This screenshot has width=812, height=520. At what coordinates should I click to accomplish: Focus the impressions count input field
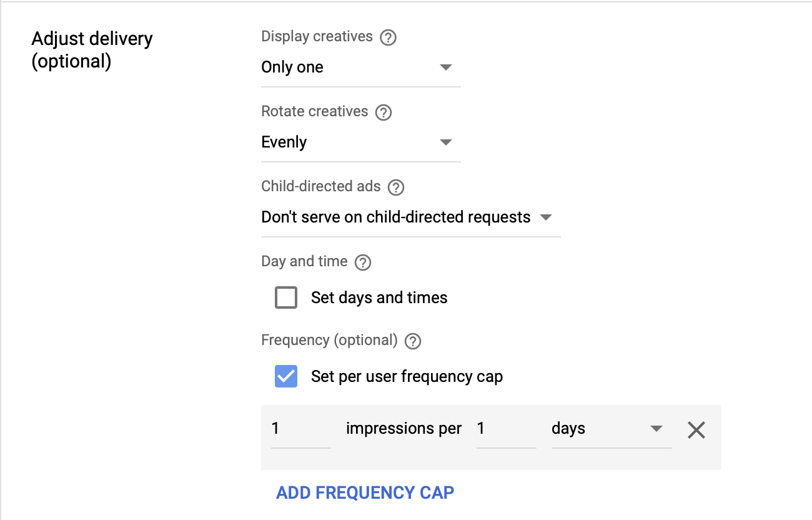tap(300, 429)
